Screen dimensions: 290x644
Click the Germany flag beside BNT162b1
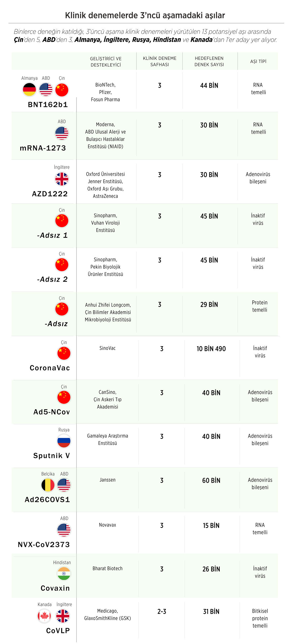(29, 90)
